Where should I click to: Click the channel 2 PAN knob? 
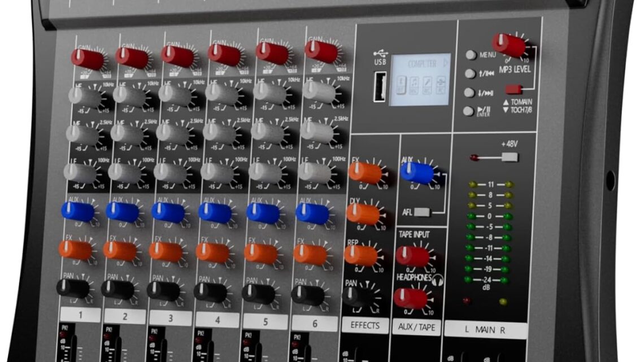tap(118, 290)
